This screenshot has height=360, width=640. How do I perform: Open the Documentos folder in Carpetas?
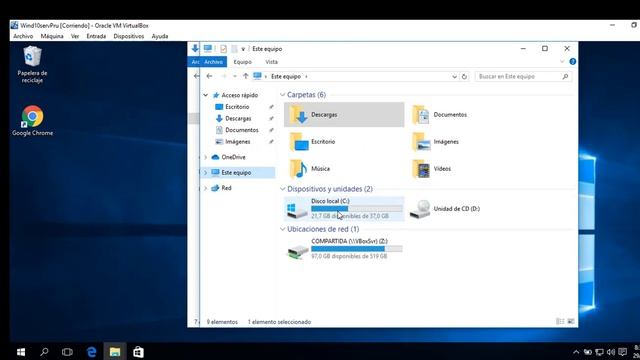point(440,115)
